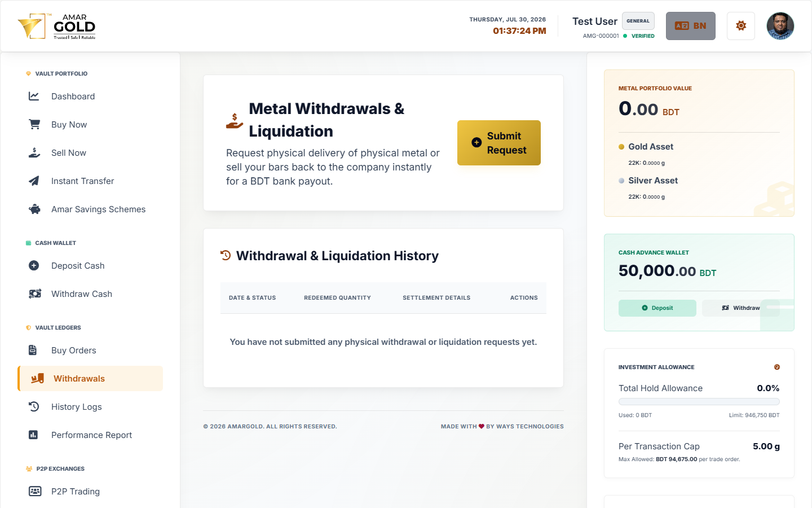
Task: Toggle the theme with the sun icon button
Action: [x=741, y=26]
